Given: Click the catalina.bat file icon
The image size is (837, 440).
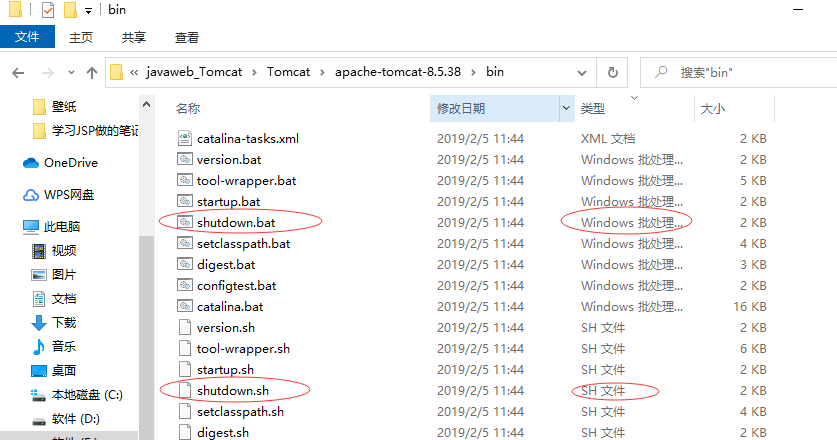Looking at the screenshot, I should (x=185, y=306).
